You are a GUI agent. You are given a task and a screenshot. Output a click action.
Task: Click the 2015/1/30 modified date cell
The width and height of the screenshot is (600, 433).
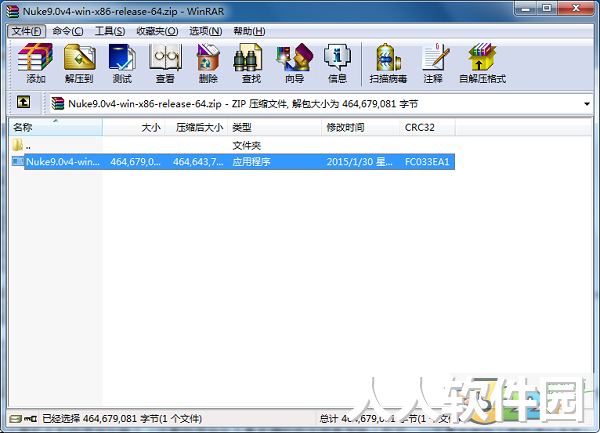tap(359, 162)
